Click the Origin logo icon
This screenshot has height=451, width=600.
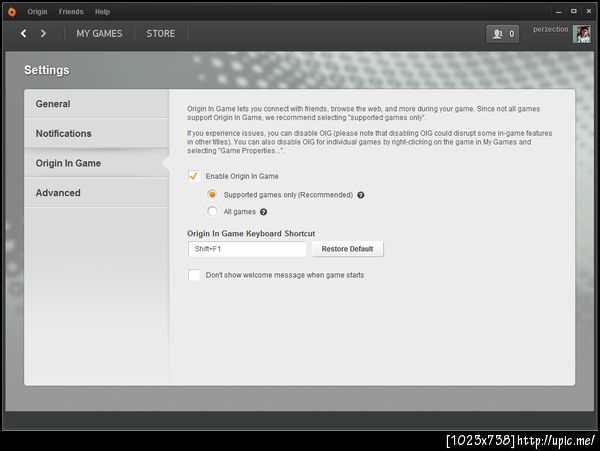12,12
